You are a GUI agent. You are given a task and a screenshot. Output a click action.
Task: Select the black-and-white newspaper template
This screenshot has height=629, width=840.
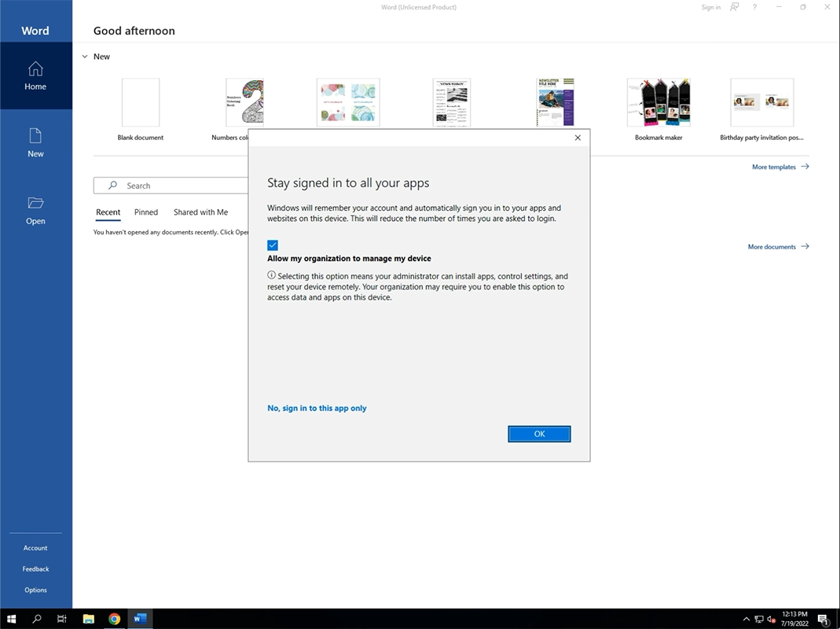452,102
